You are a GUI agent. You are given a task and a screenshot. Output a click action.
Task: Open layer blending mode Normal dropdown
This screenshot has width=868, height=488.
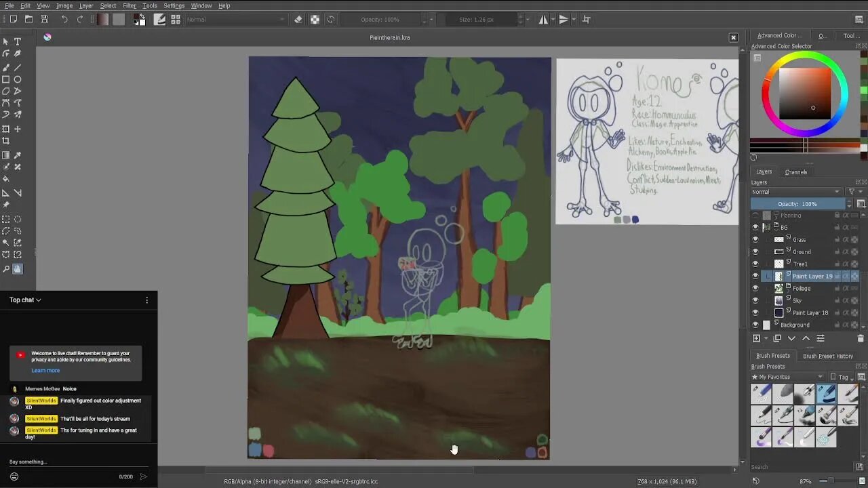[x=795, y=192]
